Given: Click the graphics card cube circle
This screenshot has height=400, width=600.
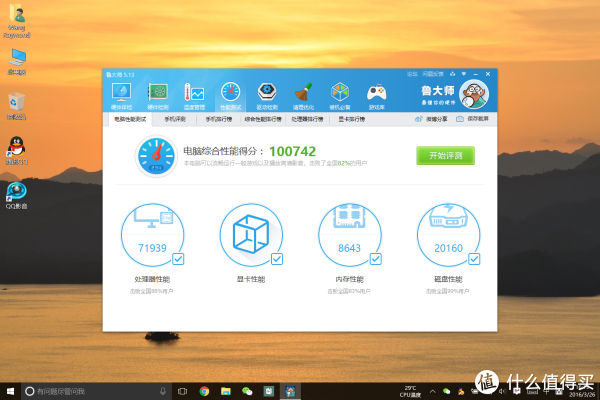Looking at the screenshot, I should click(251, 235).
